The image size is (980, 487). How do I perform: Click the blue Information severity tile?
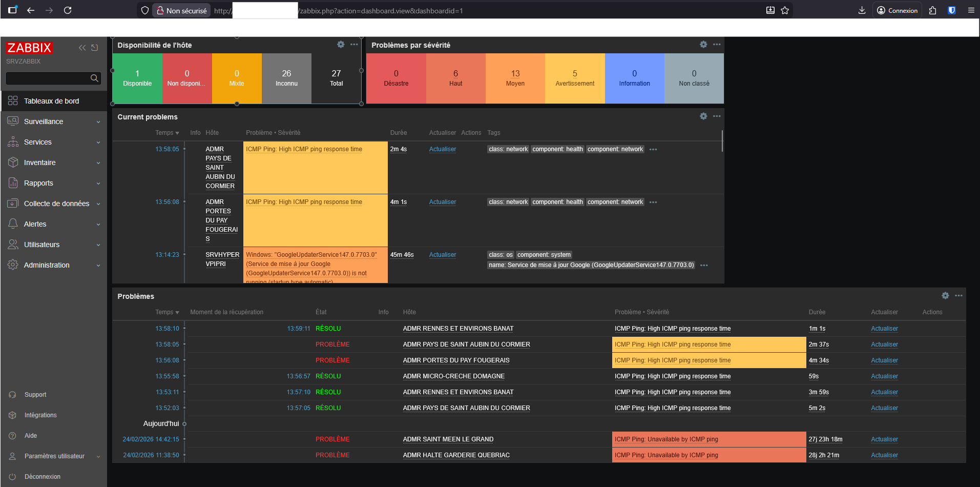click(634, 78)
